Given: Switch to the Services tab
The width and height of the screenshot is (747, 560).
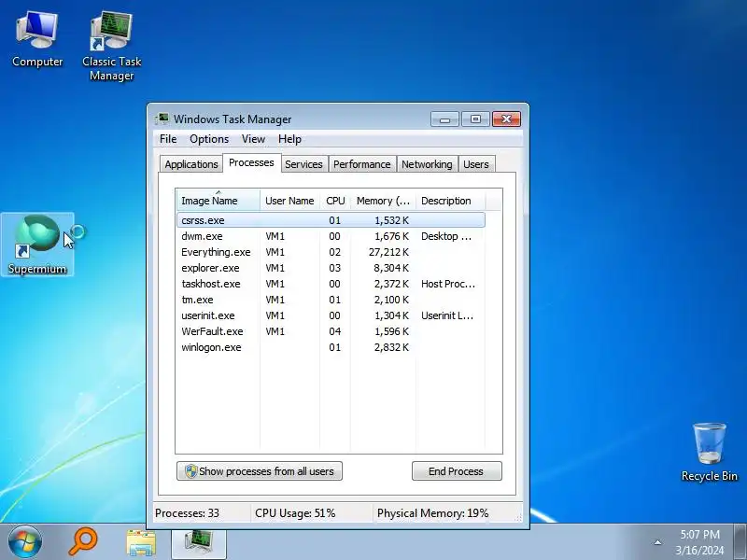Looking at the screenshot, I should 303,164.
